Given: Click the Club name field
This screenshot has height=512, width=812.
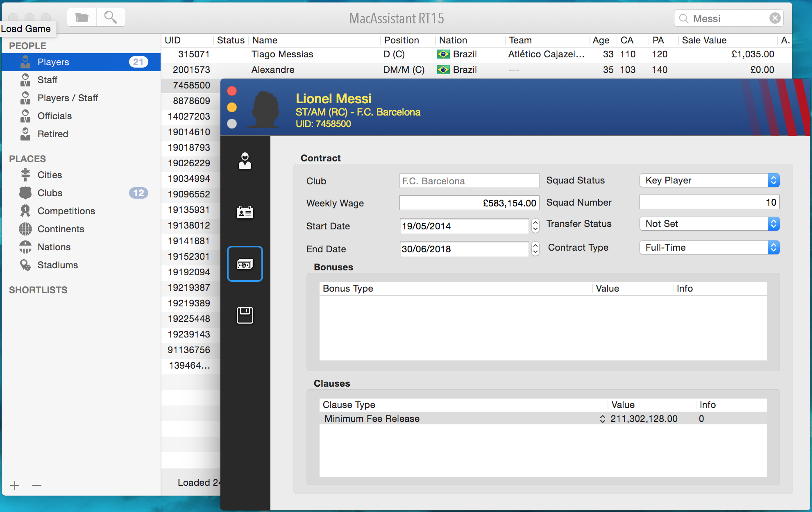Looking at the screenshot, I should pyautogui.click(x=469, y=181).
